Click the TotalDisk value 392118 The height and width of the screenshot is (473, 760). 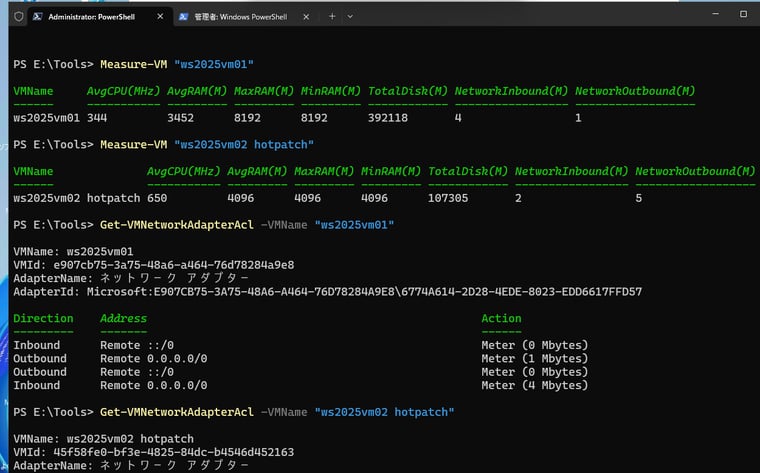(x=388, y=118)
